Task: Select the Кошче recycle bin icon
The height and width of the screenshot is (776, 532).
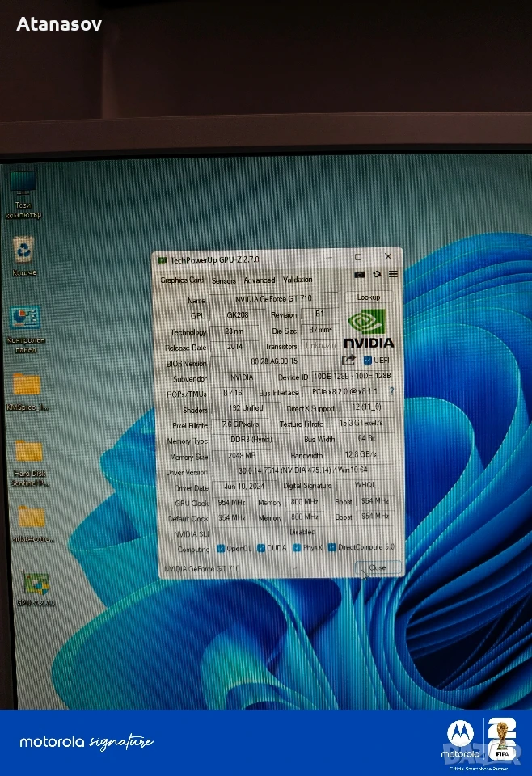Action: pyautogui.click(x=23, y=256)
